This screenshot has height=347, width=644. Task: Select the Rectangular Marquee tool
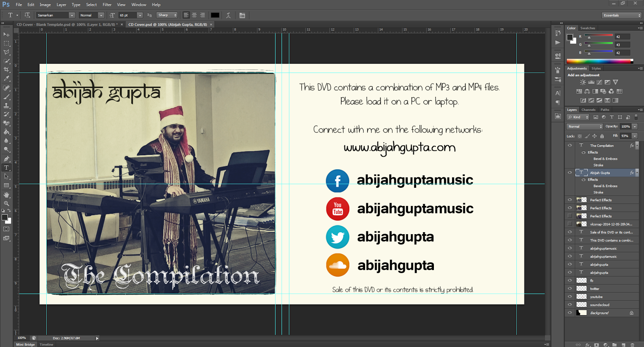coord(6,43)
